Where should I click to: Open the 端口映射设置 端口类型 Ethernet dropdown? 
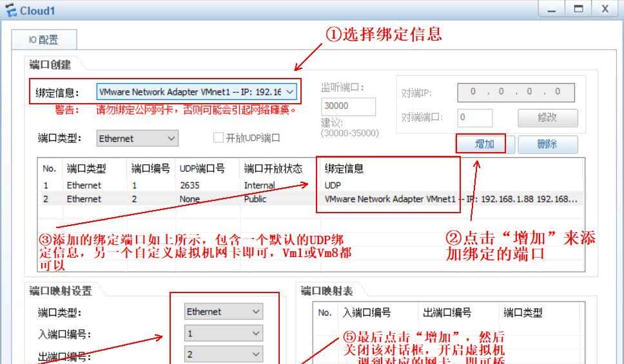(223, 311)
